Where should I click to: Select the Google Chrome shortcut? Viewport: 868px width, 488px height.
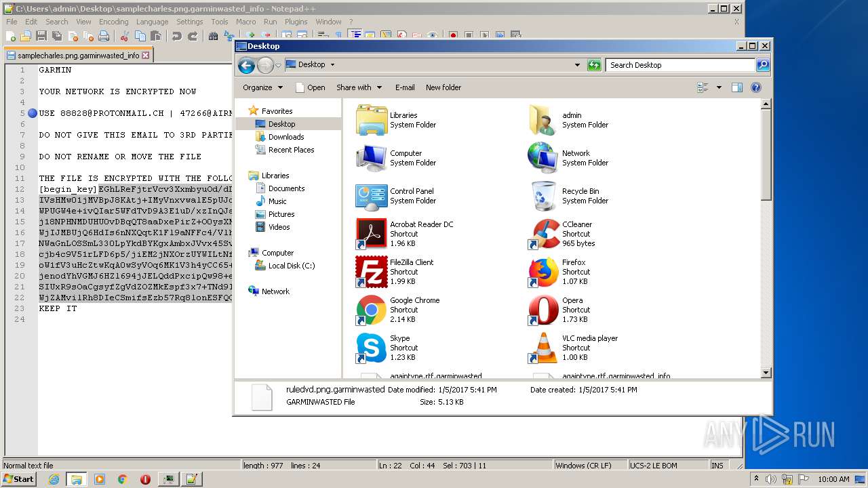372,310
